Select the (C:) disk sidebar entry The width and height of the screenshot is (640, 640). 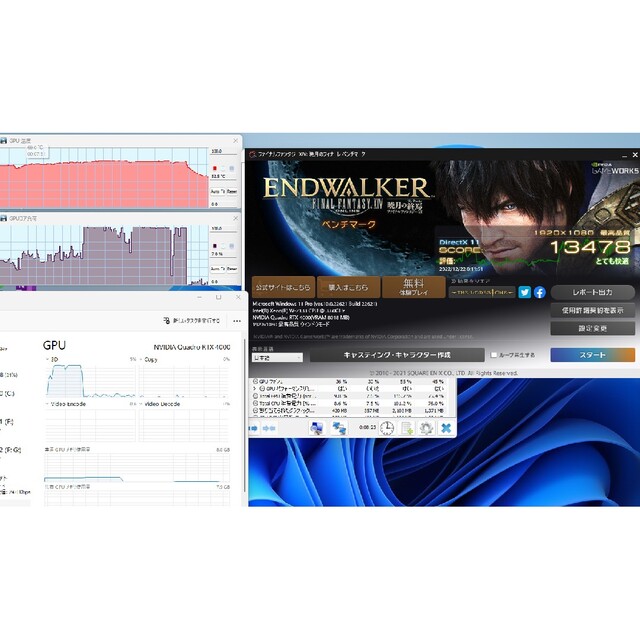[x=7, y=393]
